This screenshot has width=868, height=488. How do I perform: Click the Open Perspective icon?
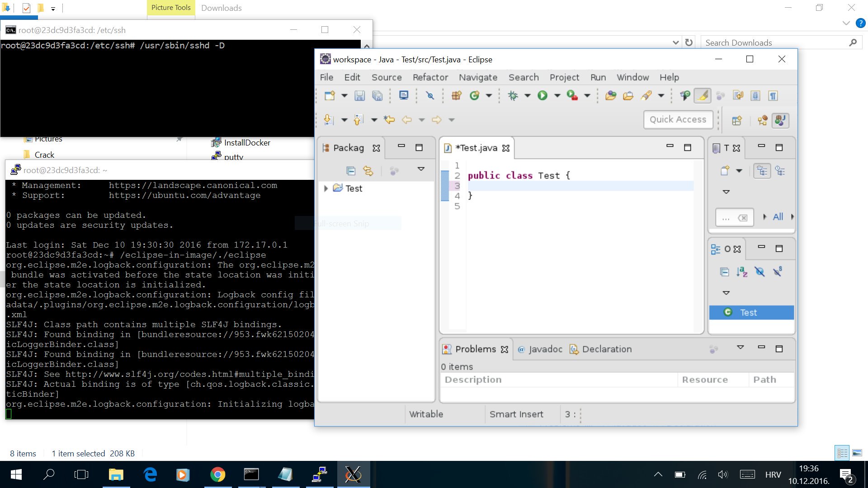click(x=737, y=120)
